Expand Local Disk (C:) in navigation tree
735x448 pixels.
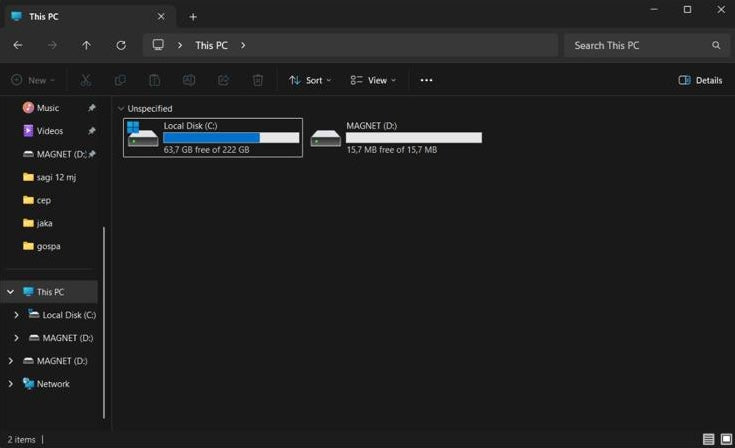16,315
